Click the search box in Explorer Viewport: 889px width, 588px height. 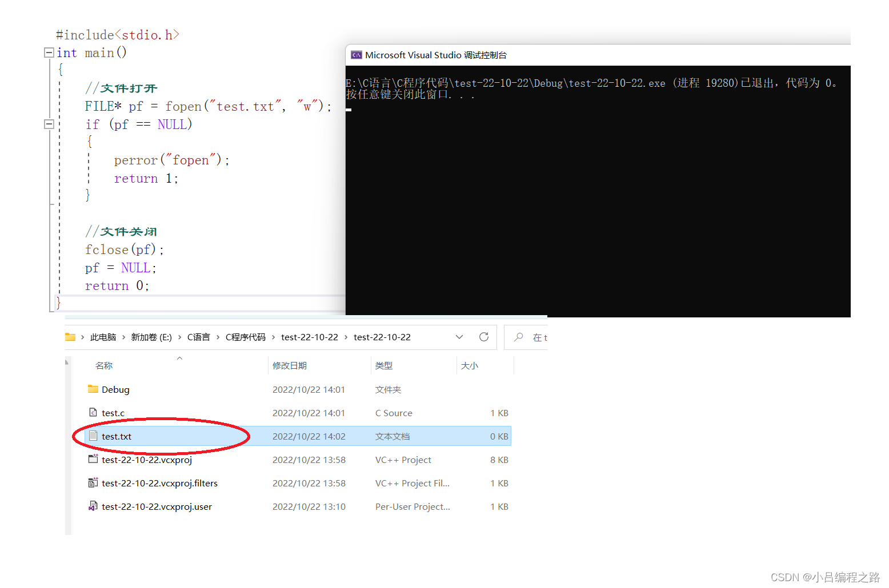526,337
